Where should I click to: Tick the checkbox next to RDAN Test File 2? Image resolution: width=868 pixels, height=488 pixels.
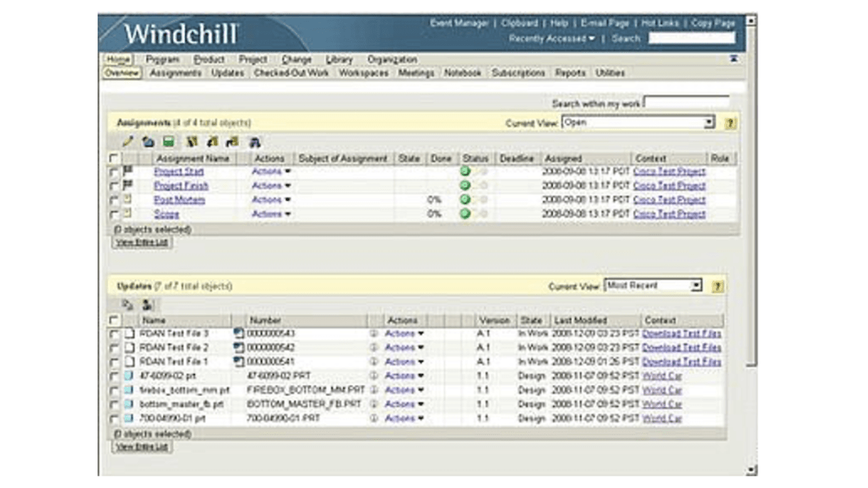tap(114, 348)
